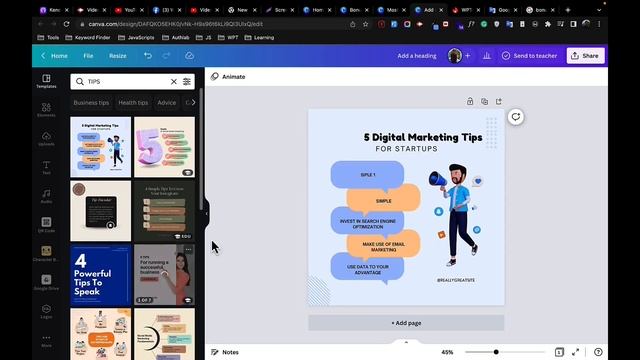640x360 pixels.
Task: Open the Audio sidebar panel
Action: (46, 196)
